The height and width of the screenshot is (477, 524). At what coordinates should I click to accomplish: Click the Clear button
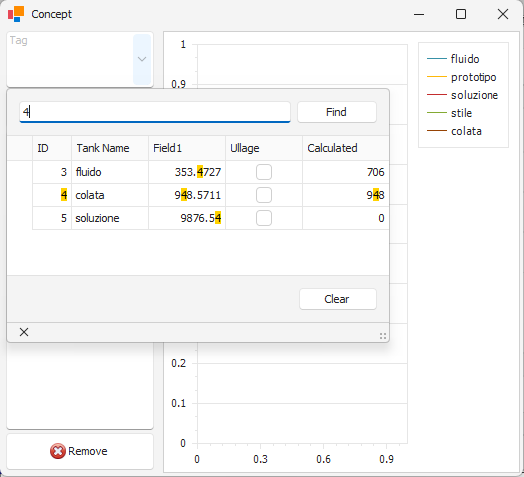[x=338, y=299]
